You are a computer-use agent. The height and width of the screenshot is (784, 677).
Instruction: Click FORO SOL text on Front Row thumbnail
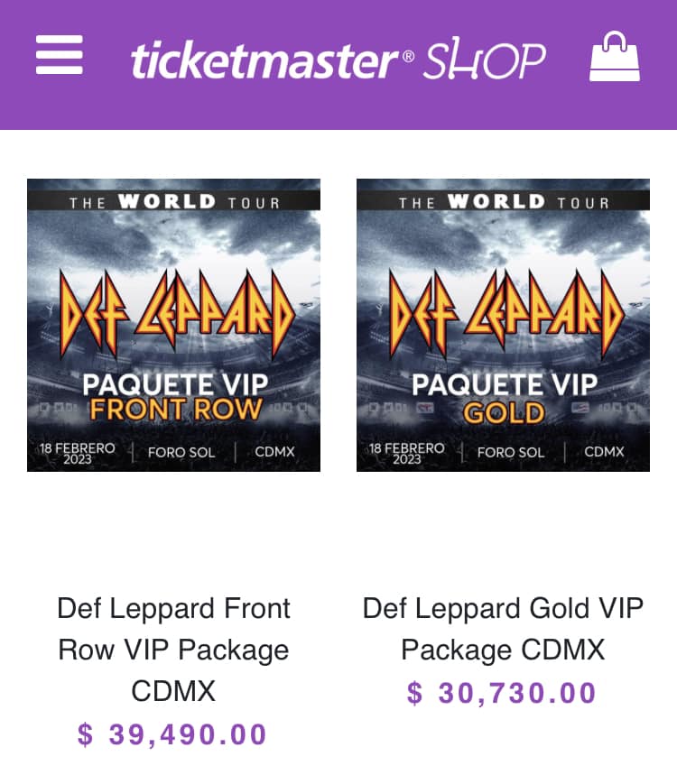(x=181, y=452)
